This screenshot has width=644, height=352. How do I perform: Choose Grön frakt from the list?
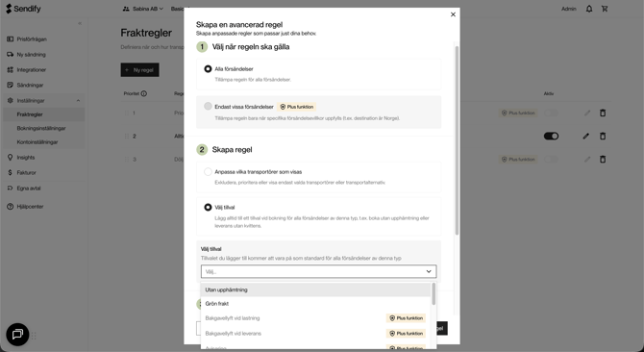pos(315,304)
